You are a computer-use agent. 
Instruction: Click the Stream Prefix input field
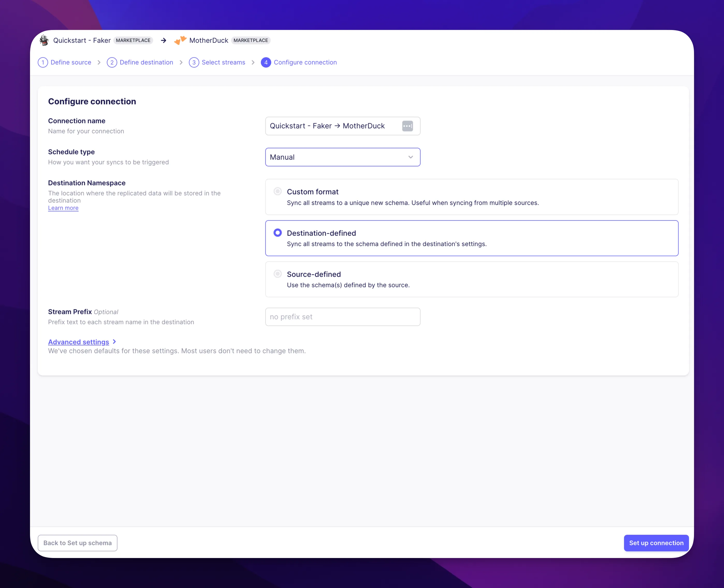pyautogui.click(x=343, y=317)
